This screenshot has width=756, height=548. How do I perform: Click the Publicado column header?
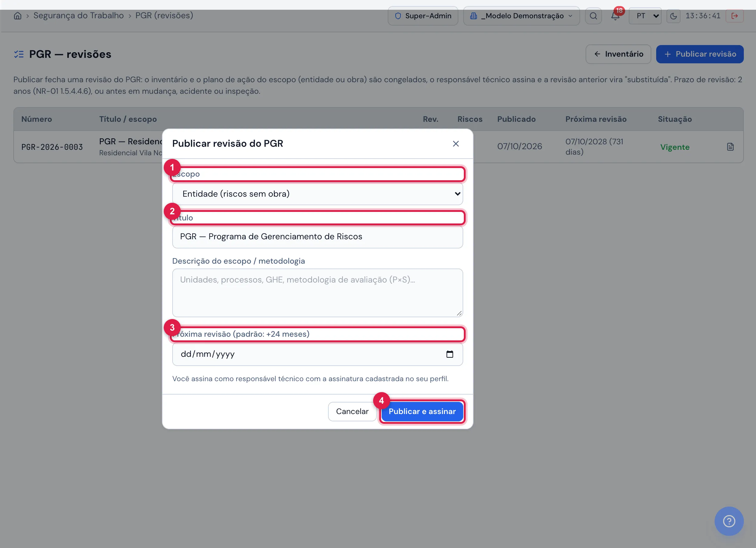[x=516, y=119]
